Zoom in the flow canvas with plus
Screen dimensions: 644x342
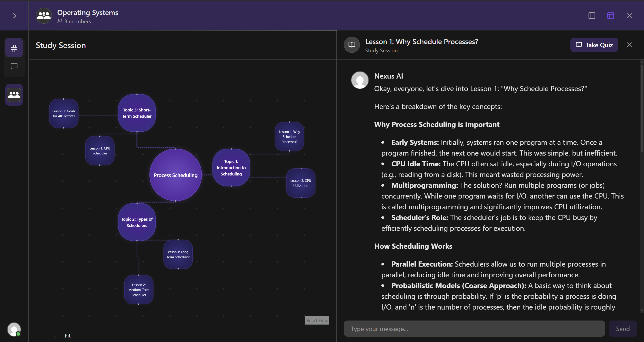43,336
